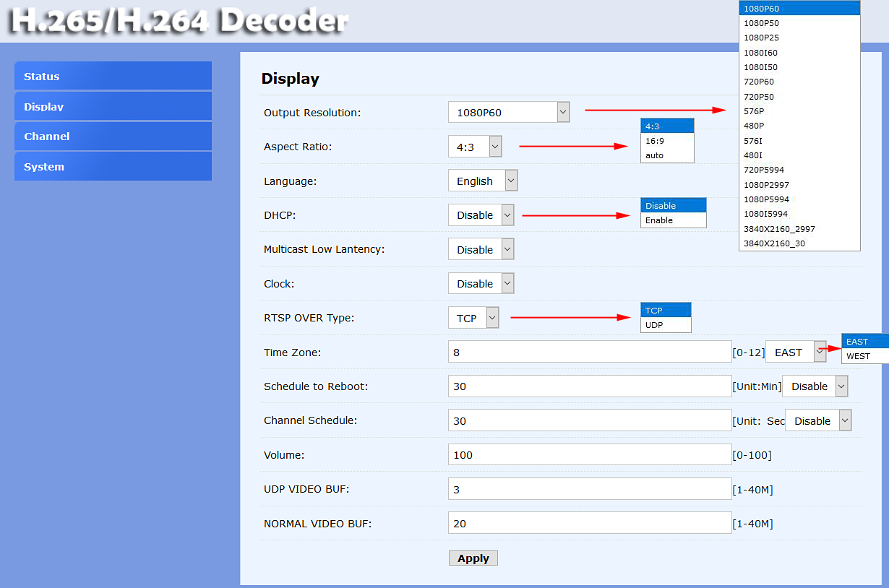Select 1080I60 in the resolution list
Viewport: 889px width, 588px height.
(799, 53)
